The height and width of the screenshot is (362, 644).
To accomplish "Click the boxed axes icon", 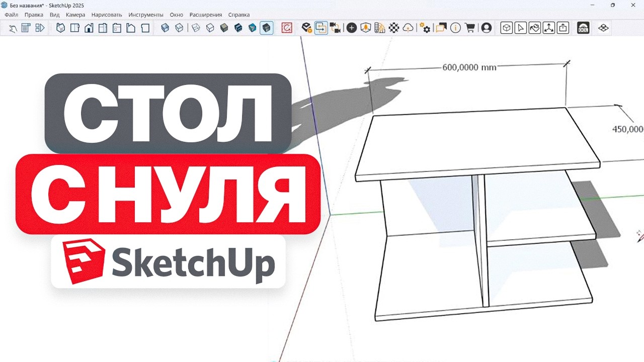I will tap(549, 28).
